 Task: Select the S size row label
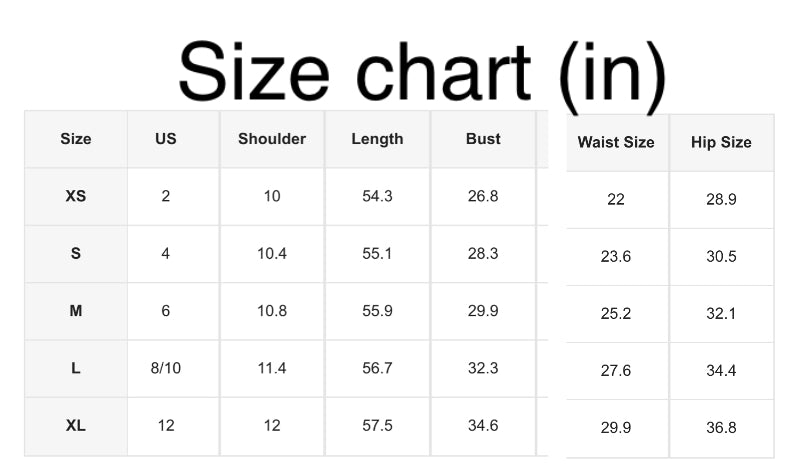point(76,254)
